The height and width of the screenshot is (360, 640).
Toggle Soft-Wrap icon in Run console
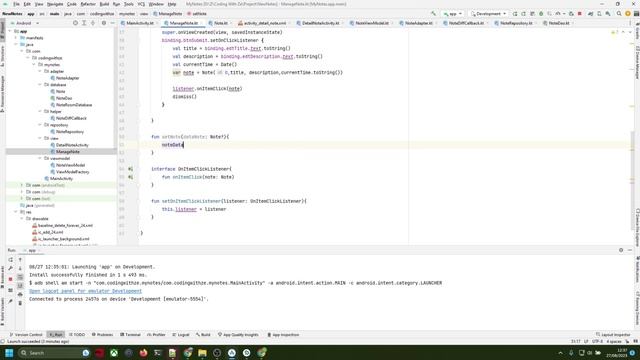(x=20, y=277)
